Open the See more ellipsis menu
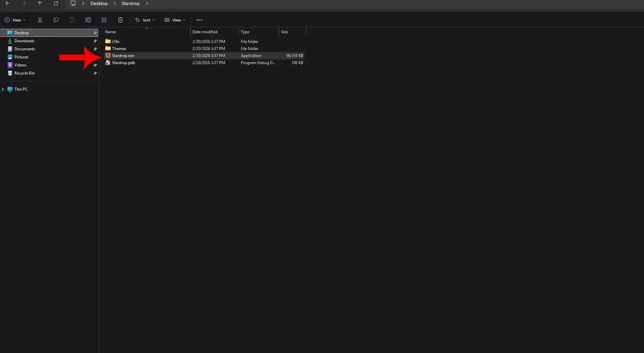The height and width of the screenshot is (353, 644). coord(199,20)
